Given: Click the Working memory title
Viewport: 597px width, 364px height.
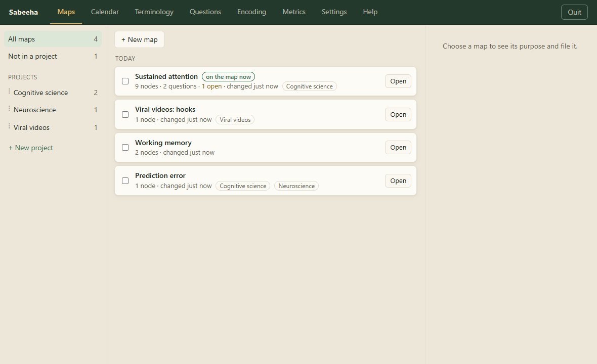Looking at the screenshot, I should click(x=163, y=143).
